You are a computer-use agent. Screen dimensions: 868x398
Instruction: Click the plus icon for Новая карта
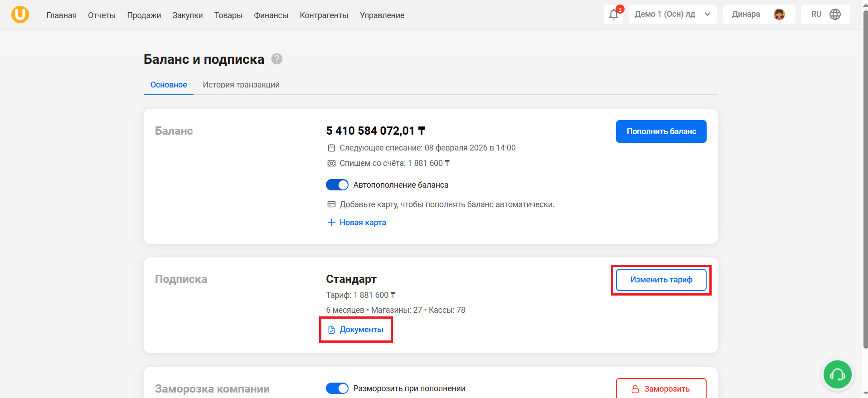[x=331, y=223]
